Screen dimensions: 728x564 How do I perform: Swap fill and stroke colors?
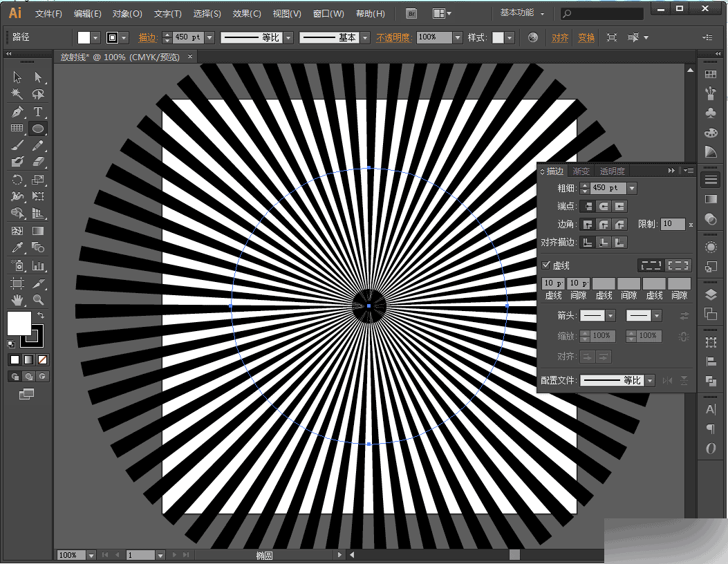(x=41, y=315)
